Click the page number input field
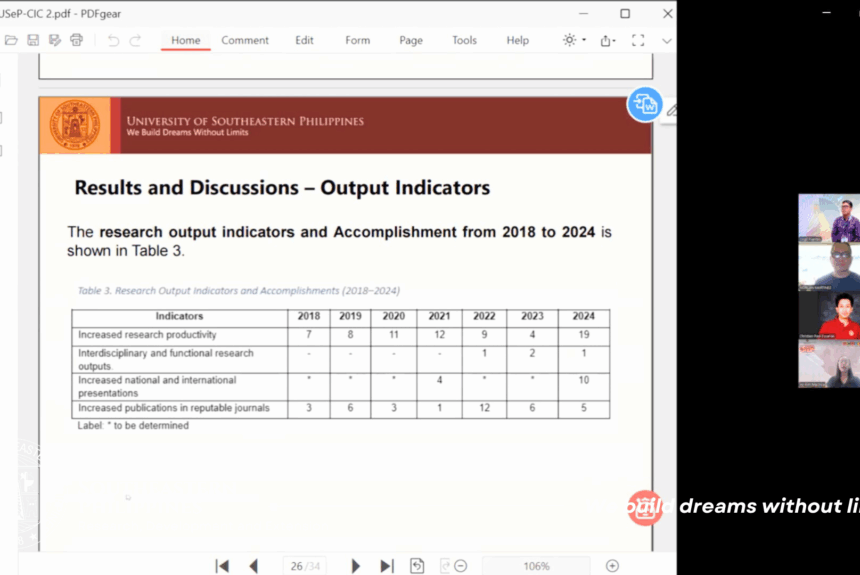Screen dimensions: 860x575 pos(305,566)
